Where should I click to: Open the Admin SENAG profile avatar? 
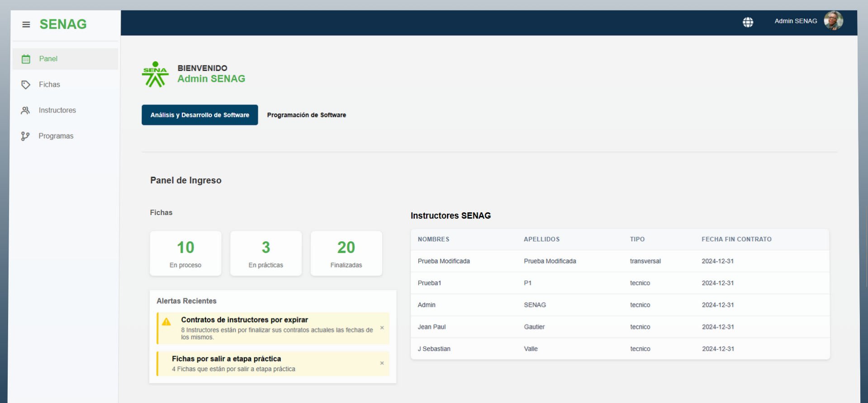(x=833, y=21)
